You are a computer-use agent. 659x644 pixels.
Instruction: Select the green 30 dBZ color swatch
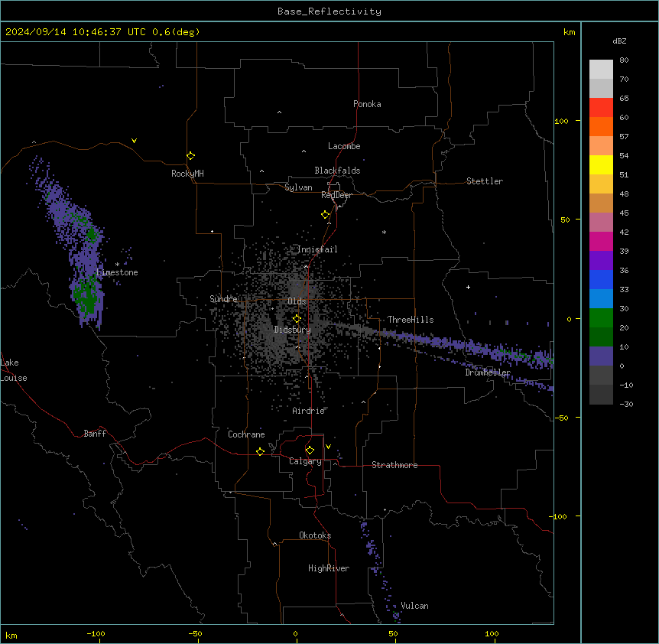(x=601, y=318)
